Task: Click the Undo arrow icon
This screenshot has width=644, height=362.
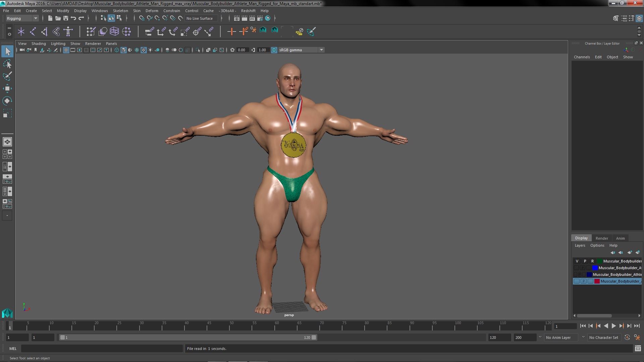Action: click(73, 18)
